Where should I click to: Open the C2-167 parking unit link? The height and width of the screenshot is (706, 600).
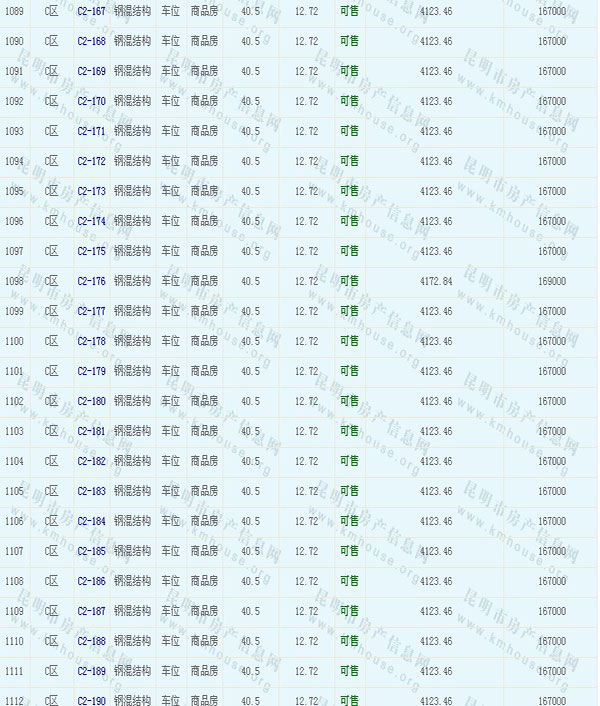point(91,11)
